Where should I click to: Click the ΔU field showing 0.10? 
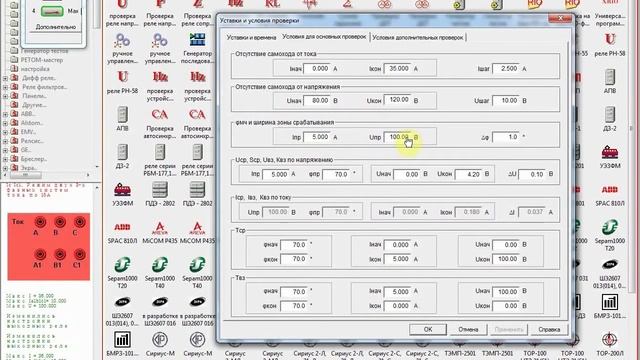(532, 174)
